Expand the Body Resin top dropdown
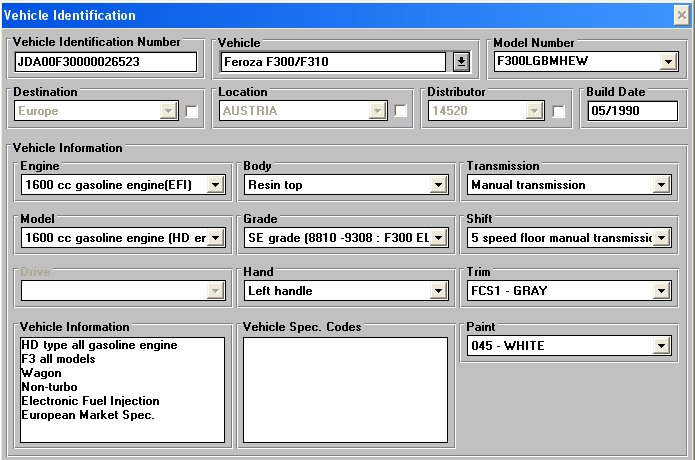 438,185
